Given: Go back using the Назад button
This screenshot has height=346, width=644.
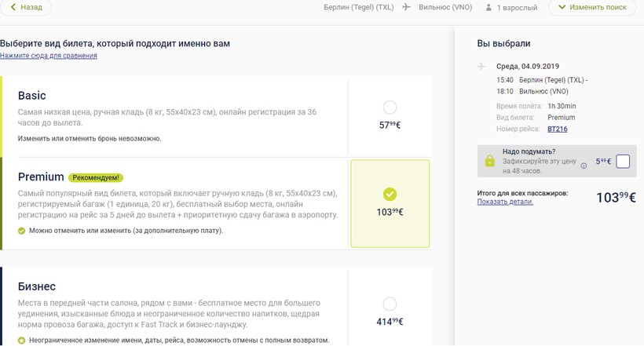Looking at the screenshot, I should [26, 7].
